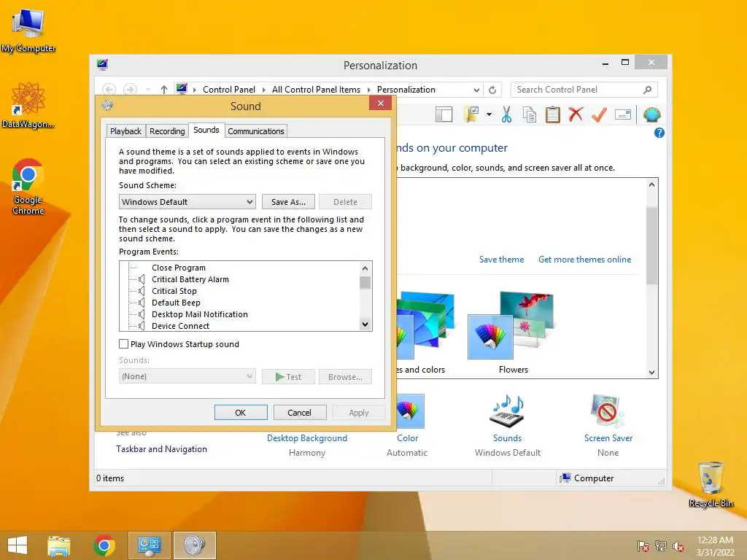Screen dimensions: 747x560
Task: Click the Paste clipboard icon in toolbar
Action: 553,114
